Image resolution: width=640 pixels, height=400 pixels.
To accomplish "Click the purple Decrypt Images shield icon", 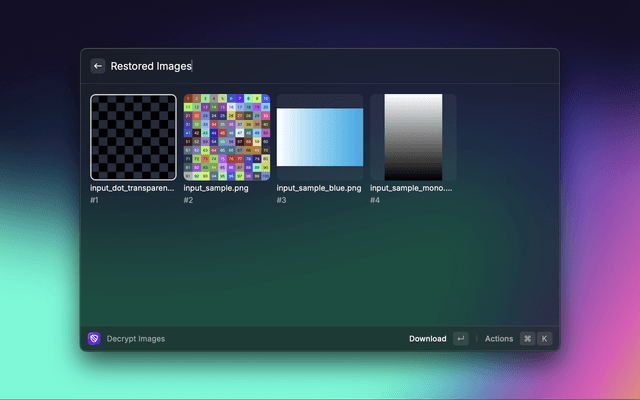I will [x=94, y=339].
